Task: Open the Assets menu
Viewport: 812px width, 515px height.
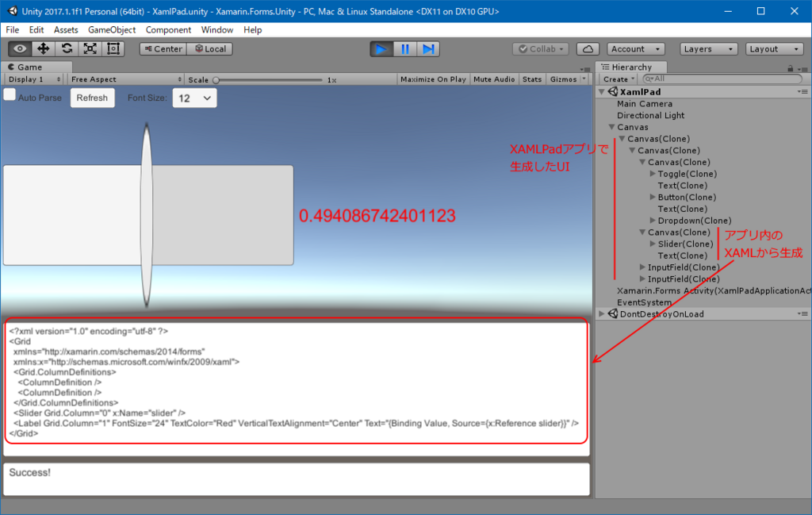Action: pyautogui.click(x=66, y=30)
